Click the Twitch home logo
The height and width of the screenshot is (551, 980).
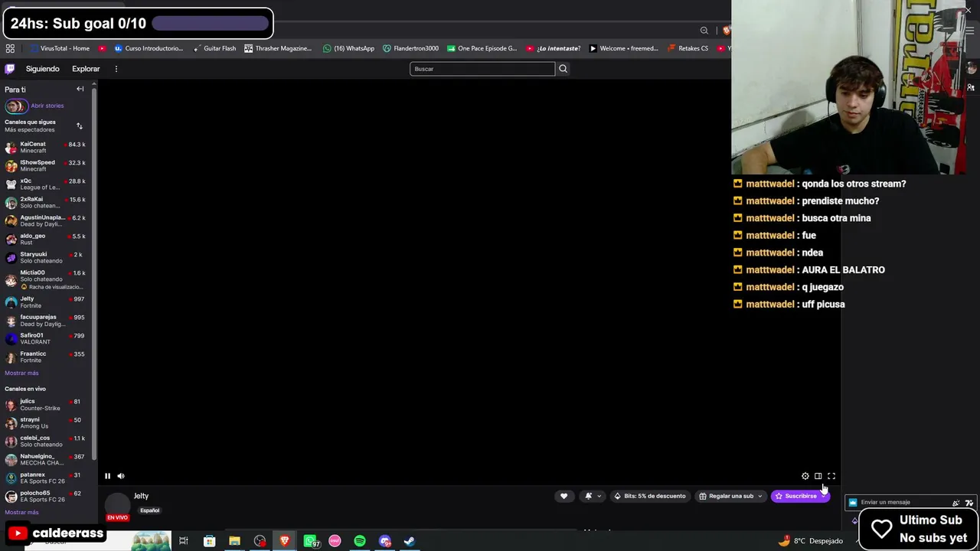tap(10, 69)
